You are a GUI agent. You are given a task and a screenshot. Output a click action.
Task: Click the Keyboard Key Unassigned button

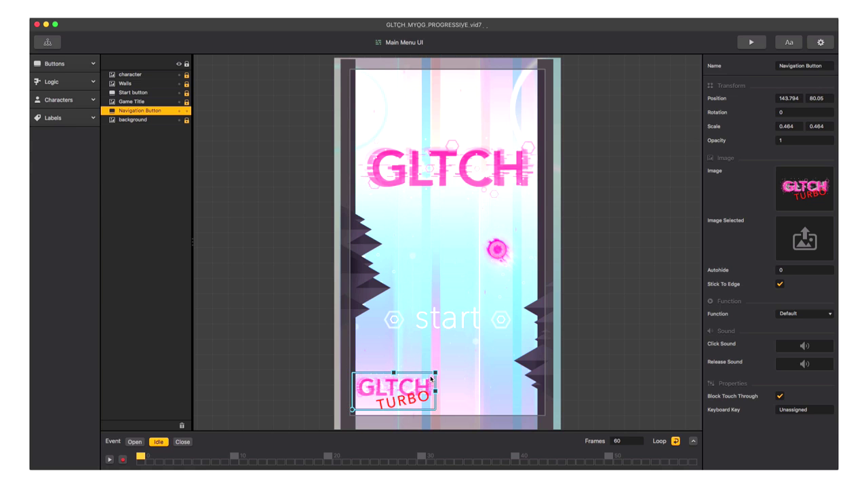[x=804, y=409]
